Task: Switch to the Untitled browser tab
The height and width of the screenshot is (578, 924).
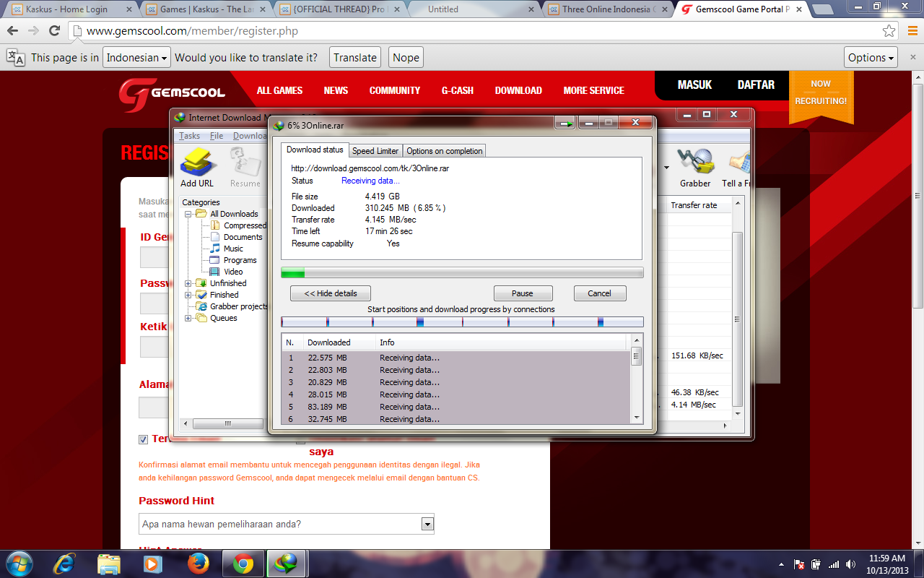Action: click(x=474, y=9)
